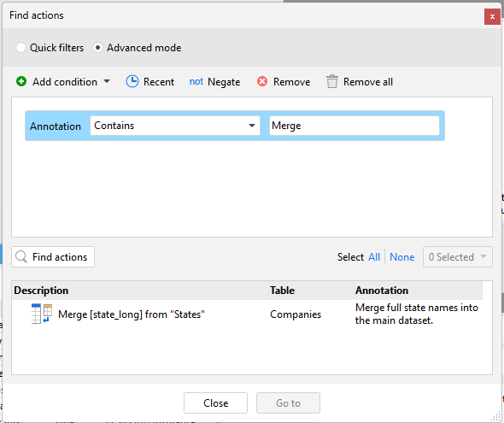
Task: Click the Close button
Action: 215,402
